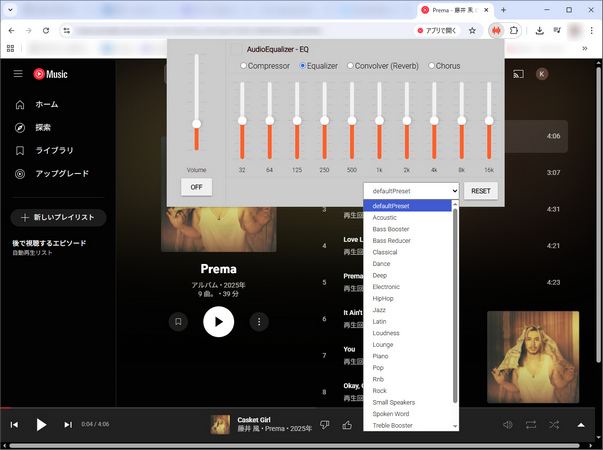Play the current song in player bar

[41, 425]
